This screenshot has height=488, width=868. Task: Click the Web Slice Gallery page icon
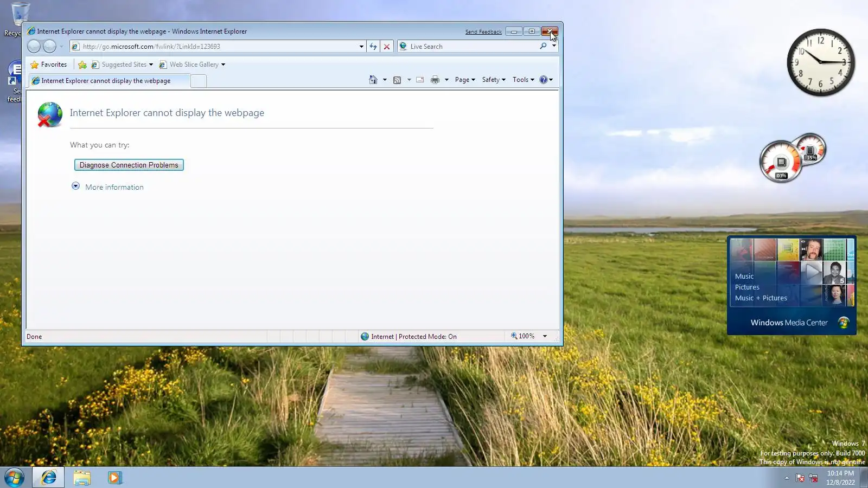tap(163, 65)
